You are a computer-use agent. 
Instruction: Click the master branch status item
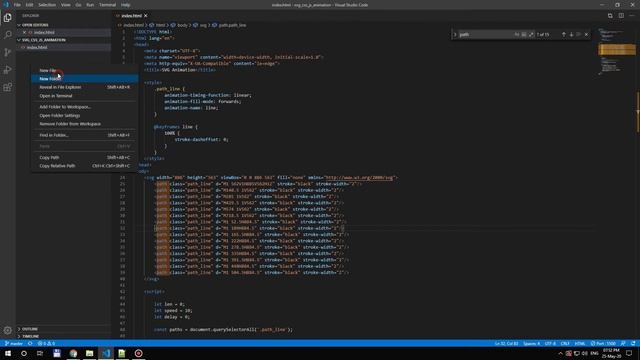(14, 343)
